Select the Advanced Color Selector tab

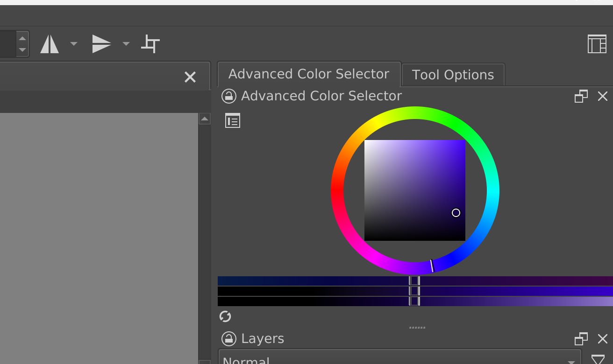pyautogui.click(x=309, y=74)
